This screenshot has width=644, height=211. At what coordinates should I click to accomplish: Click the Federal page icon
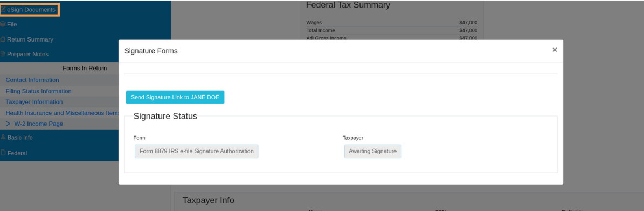point(3,153)
